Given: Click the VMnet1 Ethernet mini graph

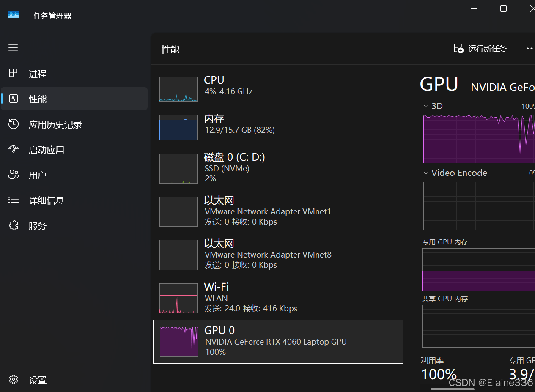Looking at the screenshot, I should [178, 211].
